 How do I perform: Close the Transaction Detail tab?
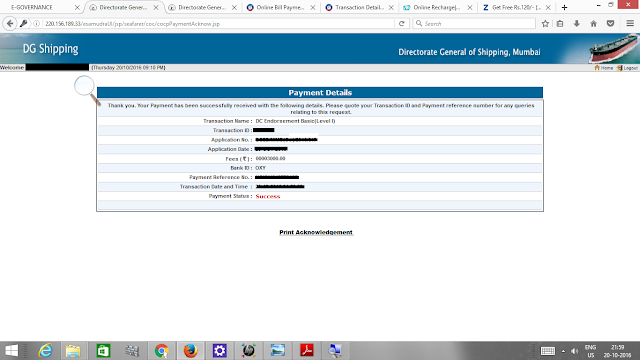point(391,7)
